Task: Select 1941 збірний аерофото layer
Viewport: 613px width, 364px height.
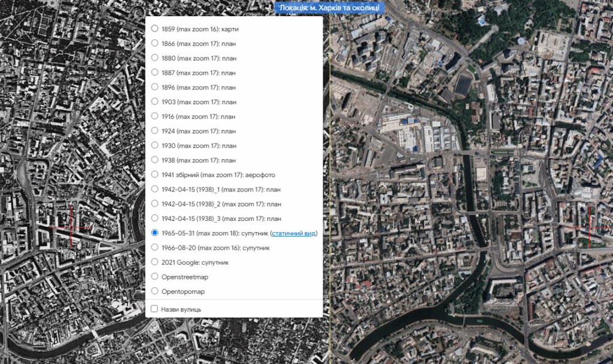Action: click(155, 174)
